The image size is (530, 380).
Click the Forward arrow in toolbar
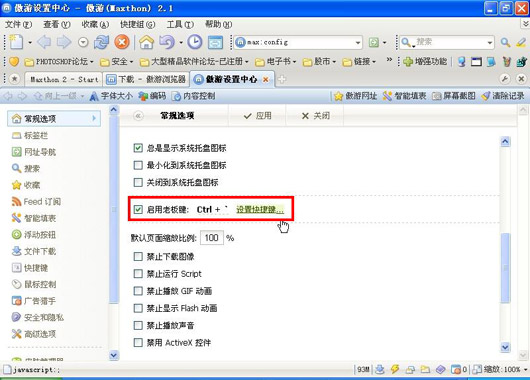tap(64, 42)
